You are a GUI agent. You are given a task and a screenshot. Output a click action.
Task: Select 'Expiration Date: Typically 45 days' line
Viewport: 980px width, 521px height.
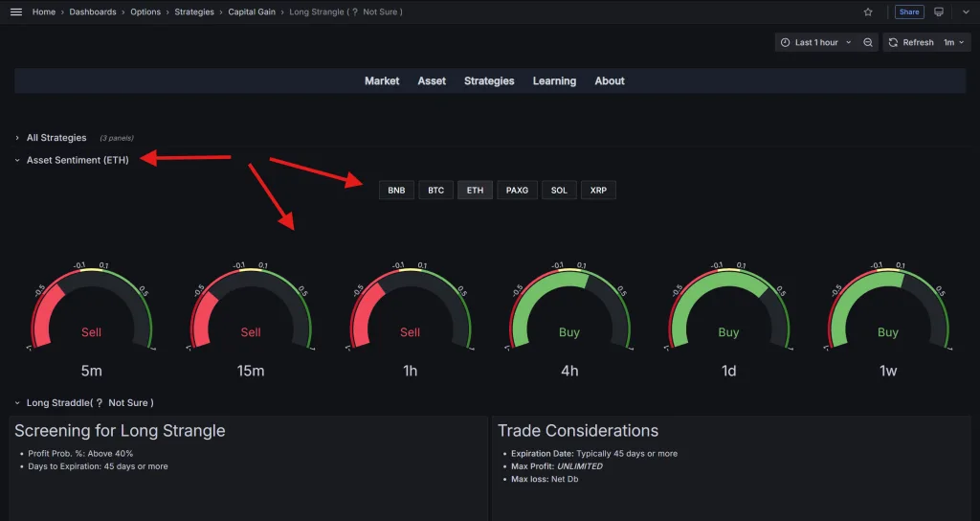click(x=594, y=453)
